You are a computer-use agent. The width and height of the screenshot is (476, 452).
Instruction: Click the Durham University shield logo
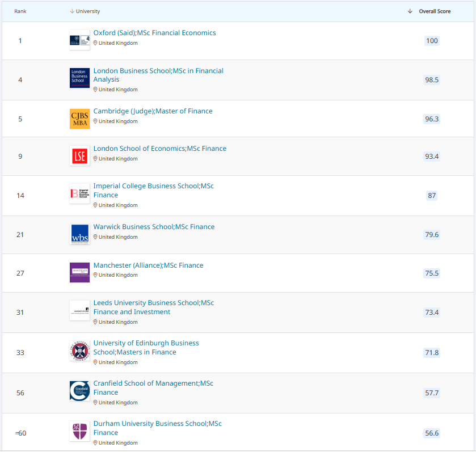[79, 431]
